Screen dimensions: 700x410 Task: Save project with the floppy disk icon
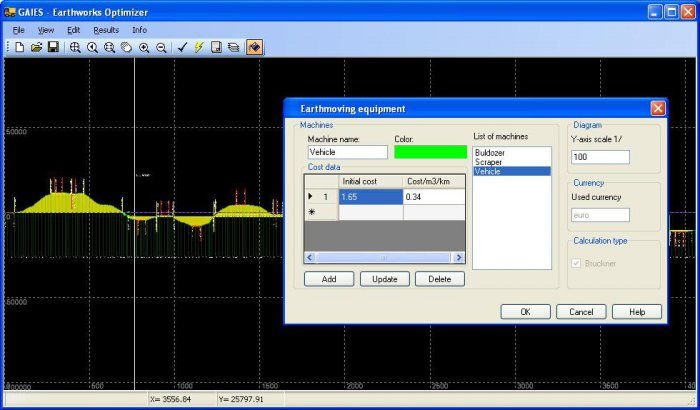click(x=53, y=47)
